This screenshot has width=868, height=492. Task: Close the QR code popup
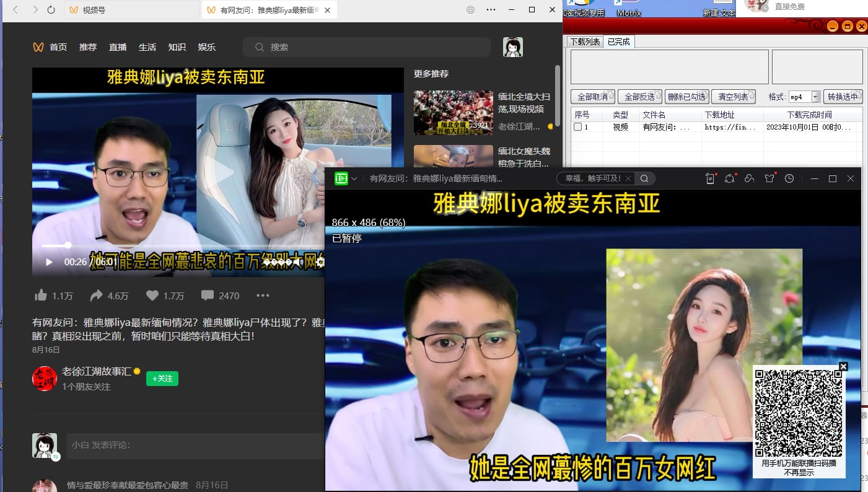pyautogui.click(x=843, y=366)
